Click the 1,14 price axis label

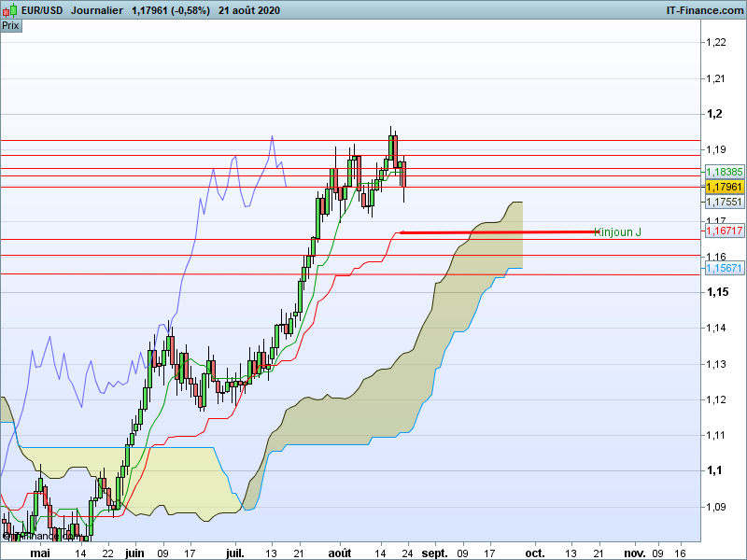pyautogui.click(x=716, y=328)
